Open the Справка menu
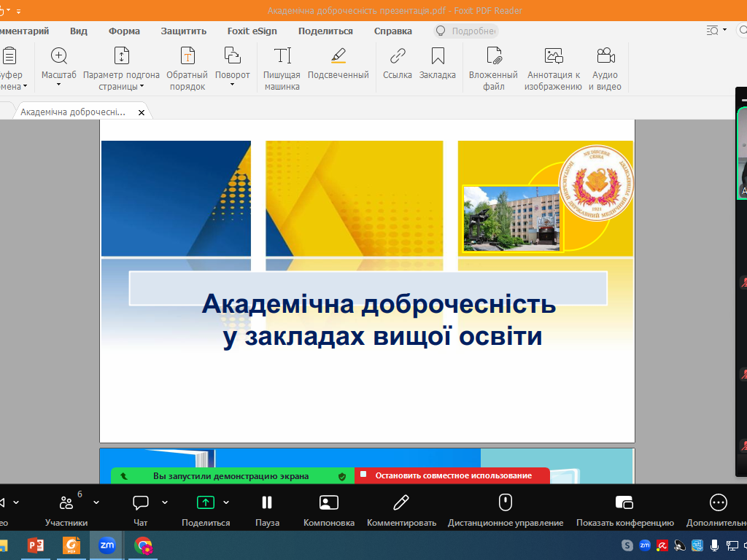Image resolution: width=747 pixels, height=560 pixels. click(393, 31)
